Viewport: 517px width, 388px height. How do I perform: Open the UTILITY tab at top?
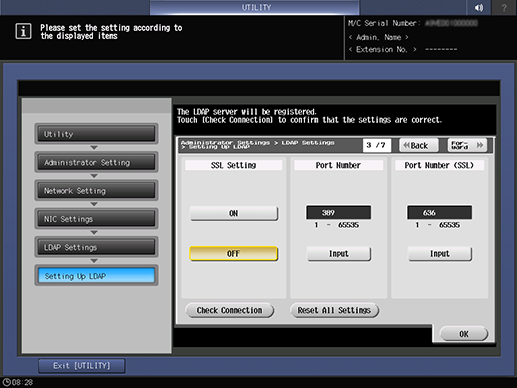255,7
